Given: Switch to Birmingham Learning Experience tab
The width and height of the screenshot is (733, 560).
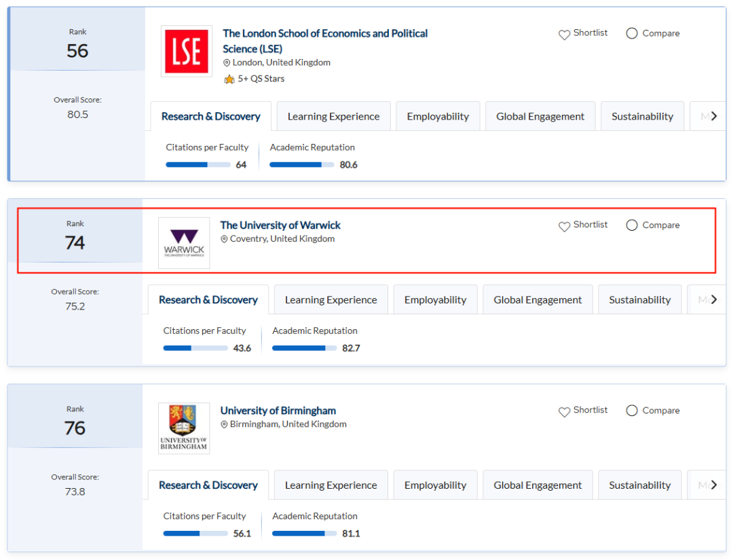Looking at the screenshot, I should coord(331,485).
